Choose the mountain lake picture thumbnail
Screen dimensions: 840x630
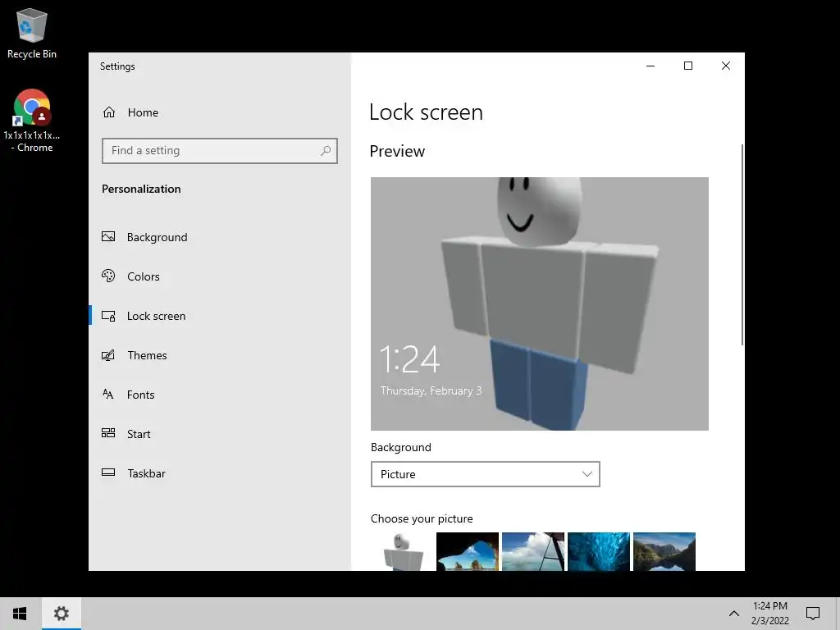pyautogui.click(x=664, y=551)
